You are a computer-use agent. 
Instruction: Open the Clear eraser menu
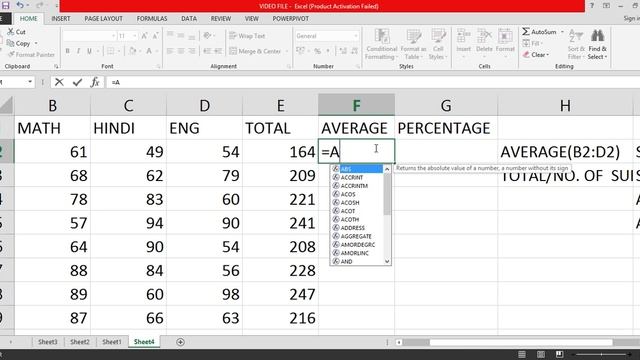536,54
